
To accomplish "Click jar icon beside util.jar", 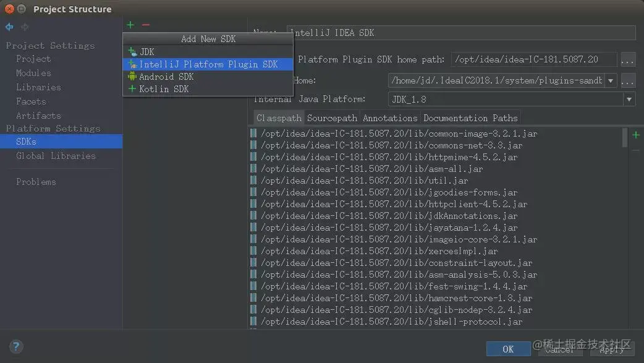I will [x=253, y=180].
